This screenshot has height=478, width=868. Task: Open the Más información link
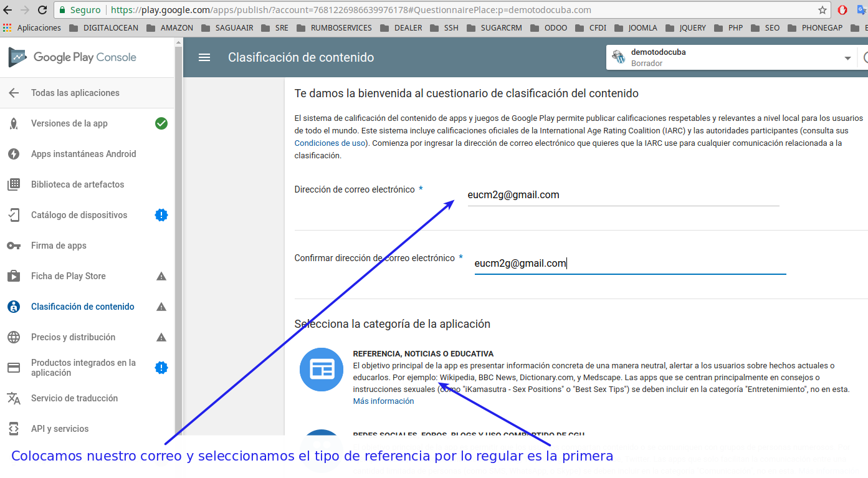383,401
